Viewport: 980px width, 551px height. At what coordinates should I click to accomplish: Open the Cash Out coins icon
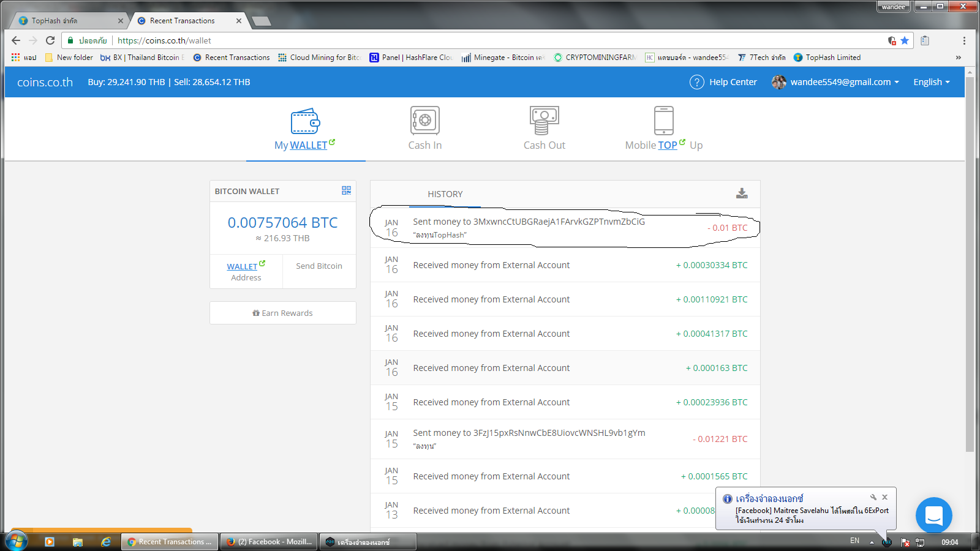[x=545, y=120]
